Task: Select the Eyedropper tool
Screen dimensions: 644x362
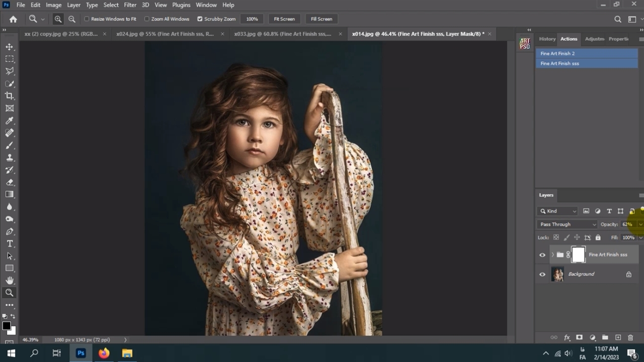Action: [10, 121]
